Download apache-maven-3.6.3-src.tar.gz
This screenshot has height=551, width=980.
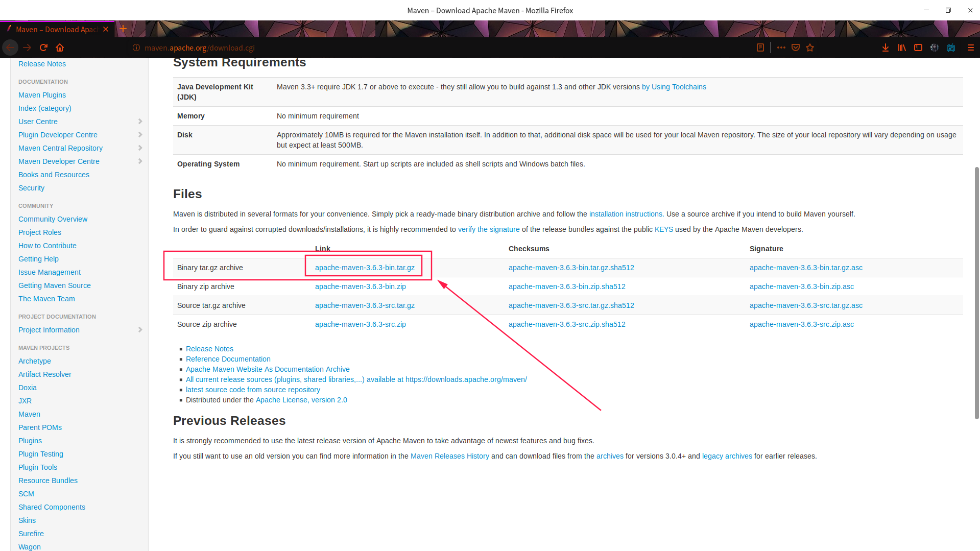[x=365, y=305]
